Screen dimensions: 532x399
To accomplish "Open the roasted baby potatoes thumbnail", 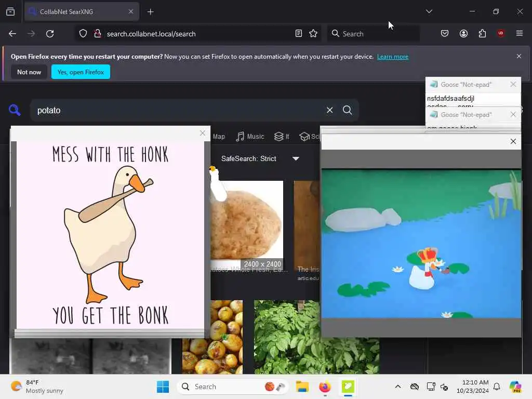I will (x=212, y=337).
